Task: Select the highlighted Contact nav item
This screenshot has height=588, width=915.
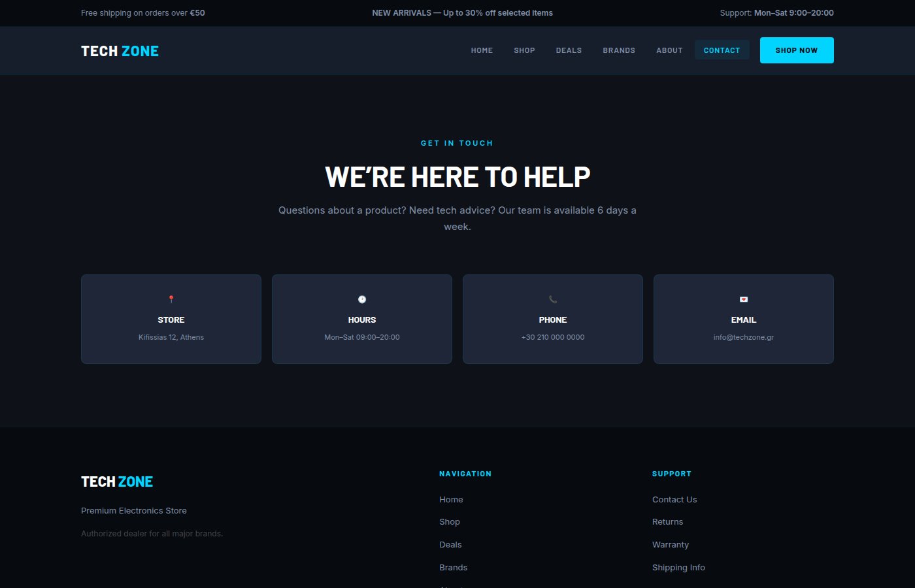Action: [722, 50]
